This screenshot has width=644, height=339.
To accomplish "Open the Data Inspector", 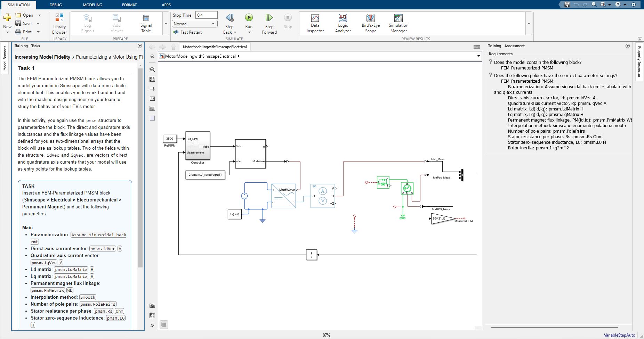I will (x=315, y=23).
